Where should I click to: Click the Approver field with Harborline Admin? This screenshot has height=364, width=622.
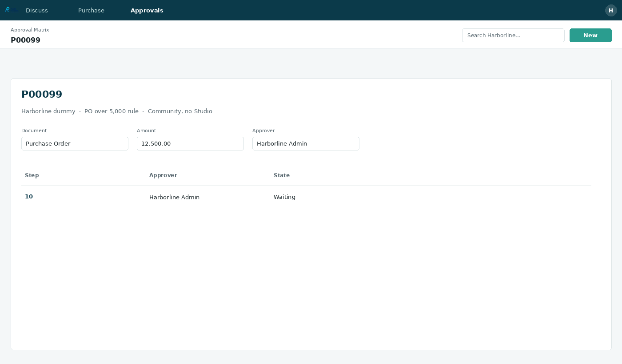(306, 143)
